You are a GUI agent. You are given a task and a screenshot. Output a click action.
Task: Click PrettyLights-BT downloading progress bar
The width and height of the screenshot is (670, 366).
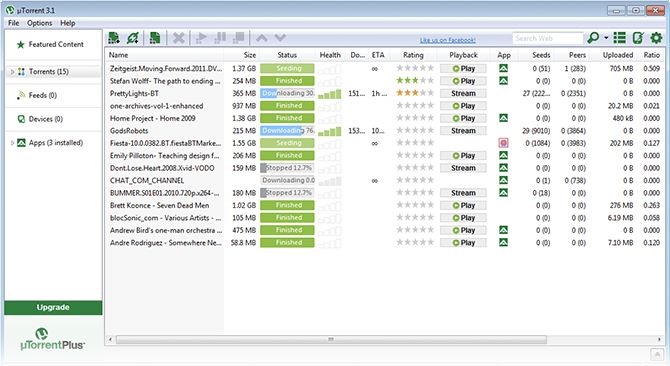pyautogui.click(x=287, y=93)
